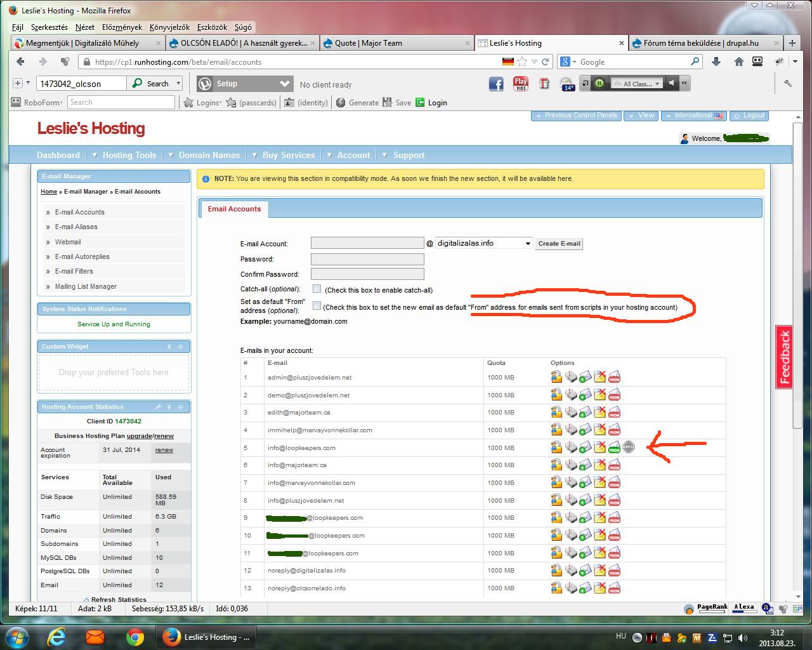Open E-mail Autoreplies in the sidebar
Viewport: 812px width, 650px height.
coord(82,256)
